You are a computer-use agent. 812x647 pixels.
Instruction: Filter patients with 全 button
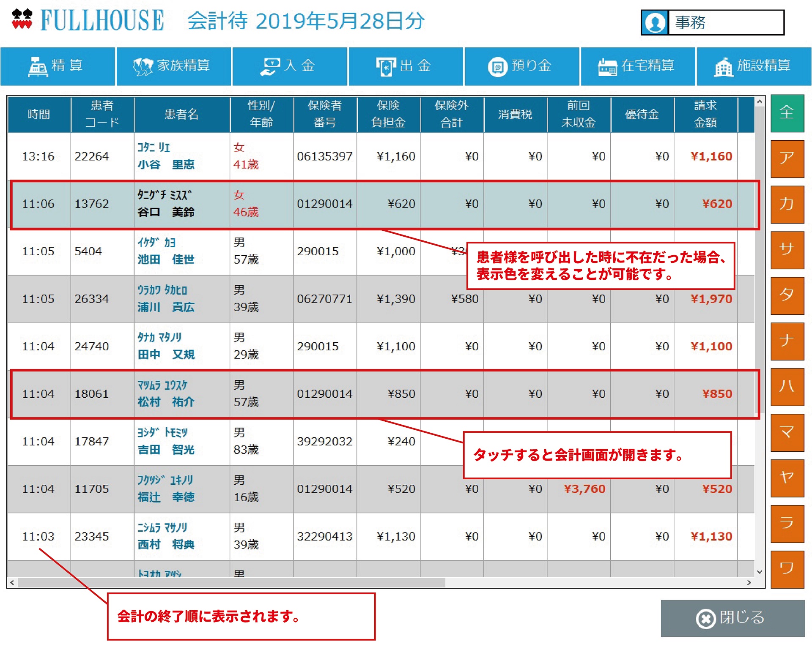tap(787, 113)
